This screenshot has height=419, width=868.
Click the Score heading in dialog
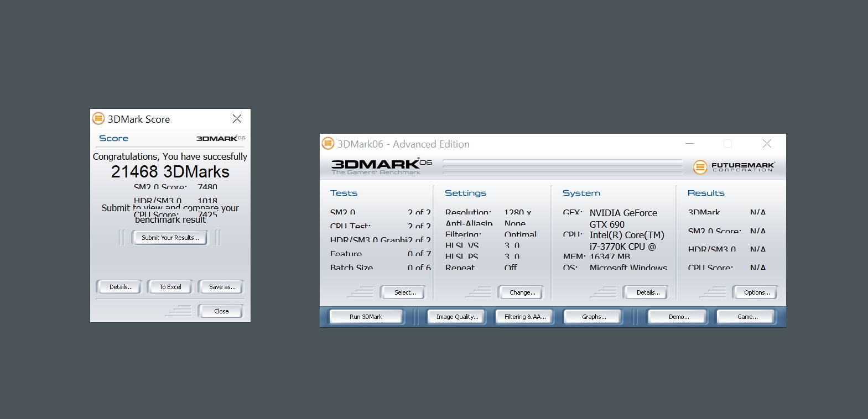coord(113,138)
